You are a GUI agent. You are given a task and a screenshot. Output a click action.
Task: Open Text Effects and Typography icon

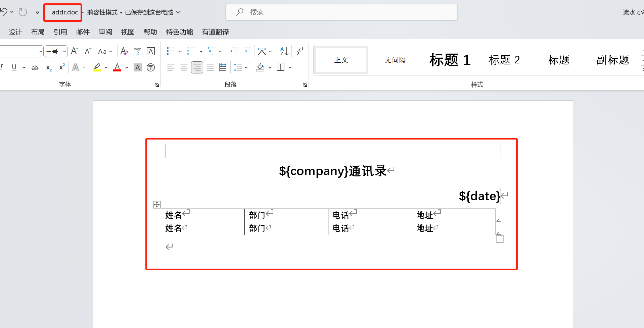pos(76,67)
